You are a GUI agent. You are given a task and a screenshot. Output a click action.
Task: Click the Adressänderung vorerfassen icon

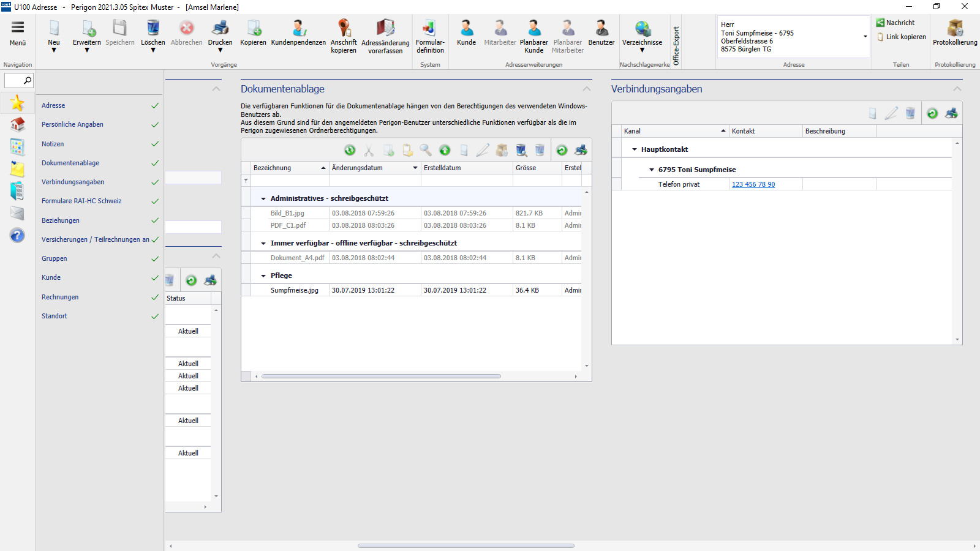tap(385, 28)
